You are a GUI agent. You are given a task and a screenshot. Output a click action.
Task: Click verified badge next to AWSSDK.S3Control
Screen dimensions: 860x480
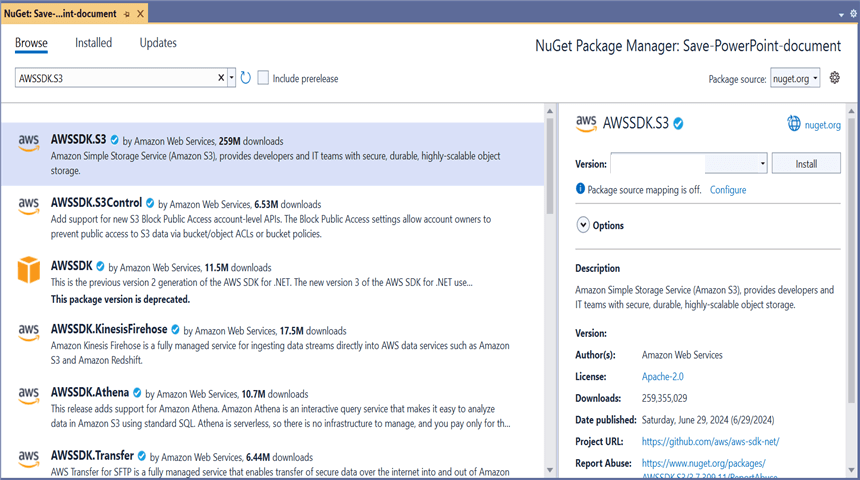[150, 203]
